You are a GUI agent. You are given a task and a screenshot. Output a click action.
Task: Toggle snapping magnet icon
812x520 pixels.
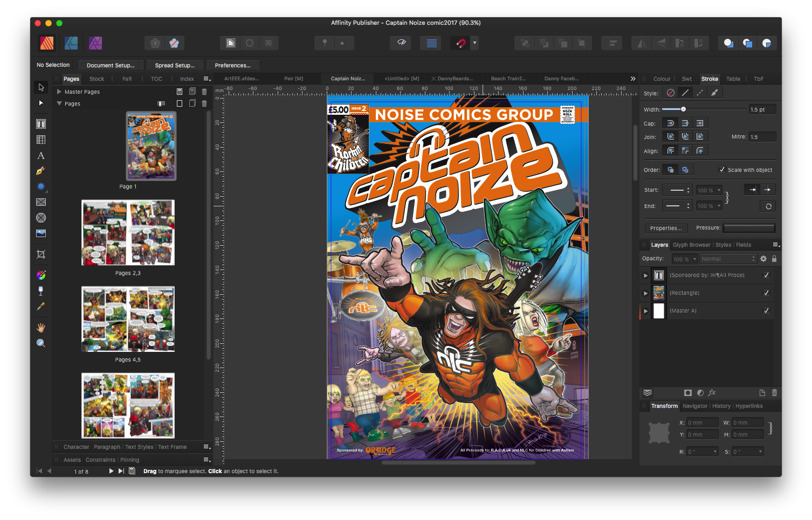tap(460, 43)
